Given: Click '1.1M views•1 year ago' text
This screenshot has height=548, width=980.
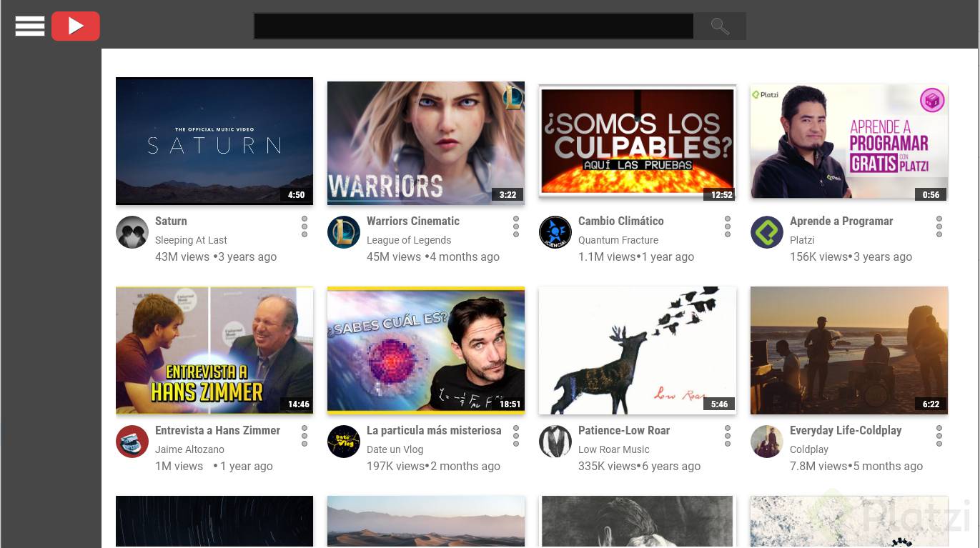Looking at the screenshot, I should tap(636, 256).
